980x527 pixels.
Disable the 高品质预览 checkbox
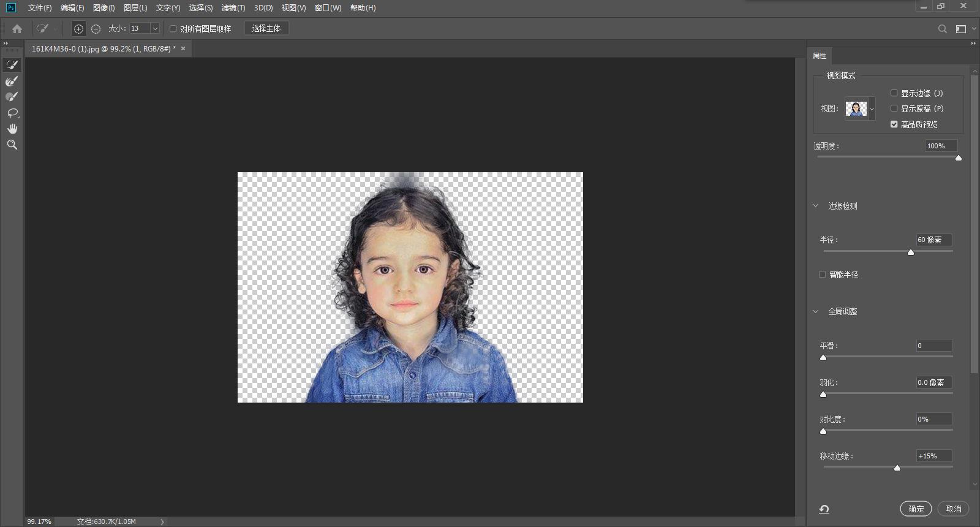pos(894,124)
